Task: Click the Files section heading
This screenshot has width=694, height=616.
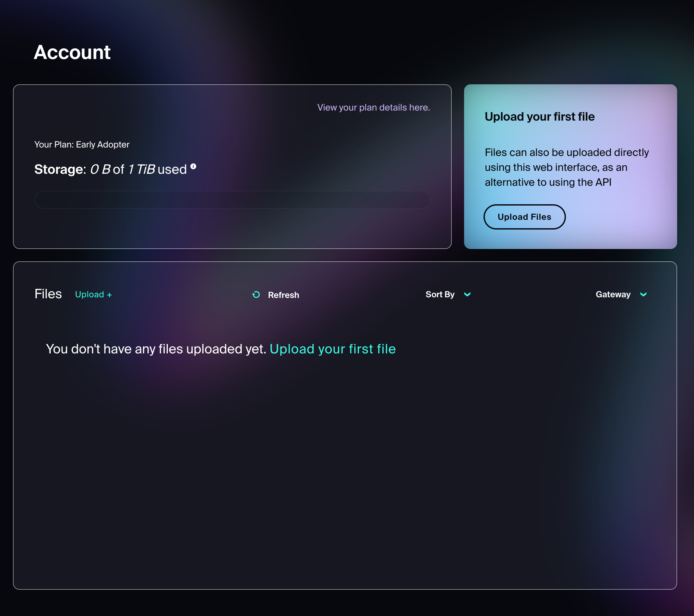Action: [x=48, y=294]
